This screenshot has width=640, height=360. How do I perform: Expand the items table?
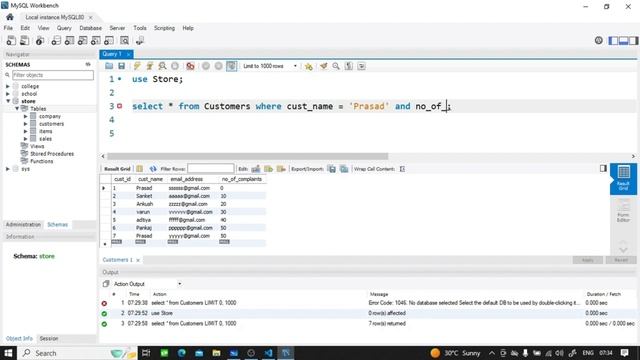25,131
